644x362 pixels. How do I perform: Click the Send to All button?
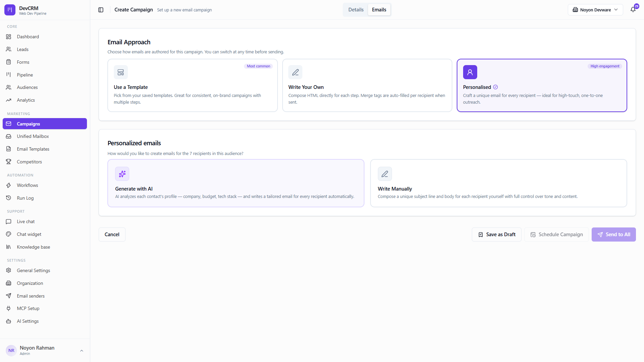(614, 235)
